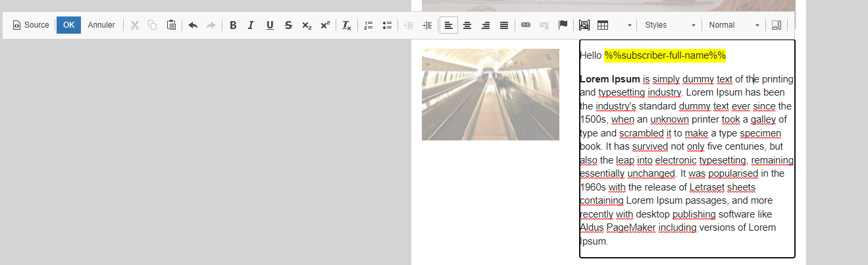
Task: Toggle strikethrough formatting
Action: click(x=288, y=25)
